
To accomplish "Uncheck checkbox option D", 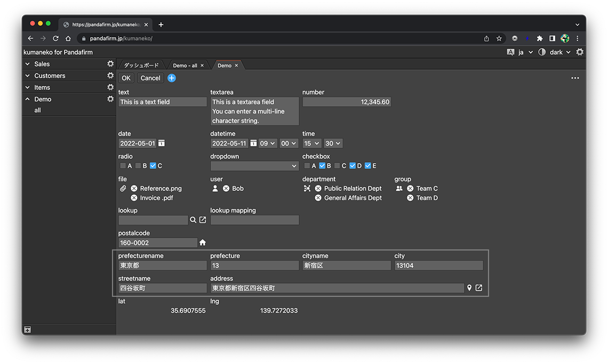I will pos(353,166).
